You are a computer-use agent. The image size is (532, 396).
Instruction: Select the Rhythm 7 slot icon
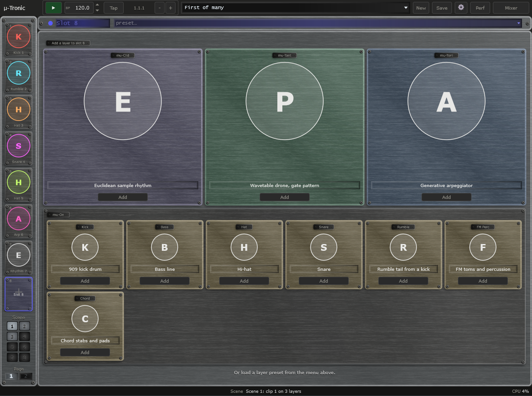click(x=19, y=255)
